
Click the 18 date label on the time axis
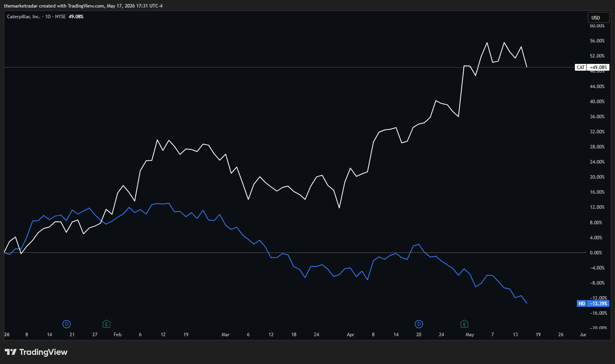point(294,335)
